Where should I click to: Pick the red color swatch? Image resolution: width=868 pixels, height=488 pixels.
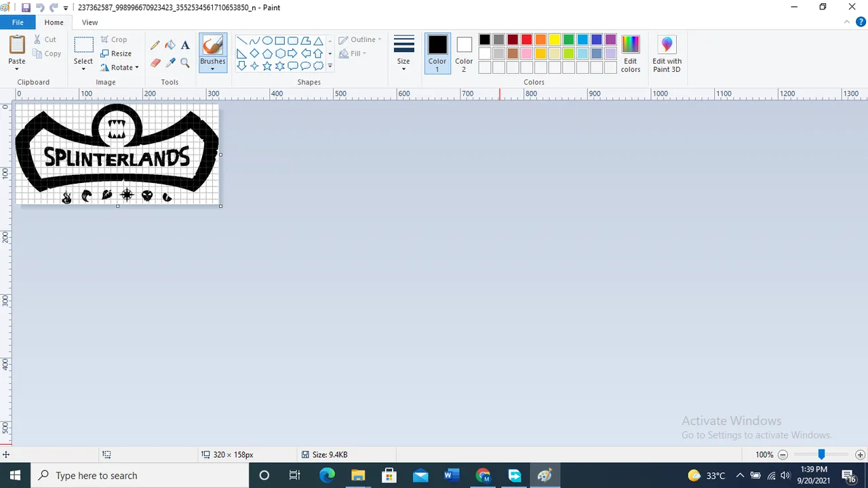point(526,39)
